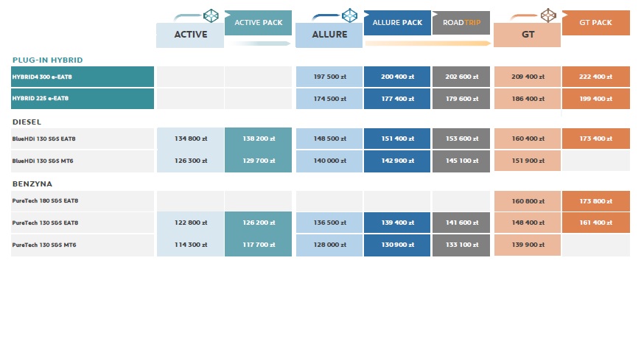
Task: Click the 133 100 zł RoadTrip price cell
Action: 461,245
